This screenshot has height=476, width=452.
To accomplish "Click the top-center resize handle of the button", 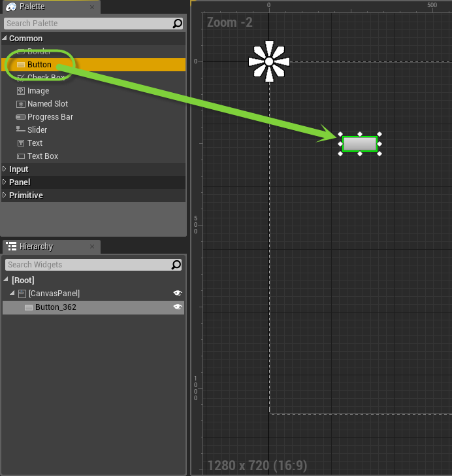I will pos(360,134).
